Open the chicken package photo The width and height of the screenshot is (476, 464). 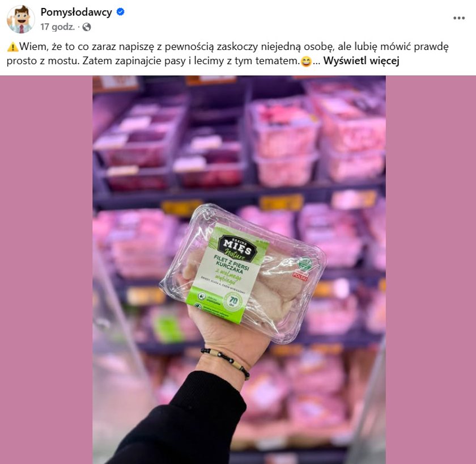[239, 269]
